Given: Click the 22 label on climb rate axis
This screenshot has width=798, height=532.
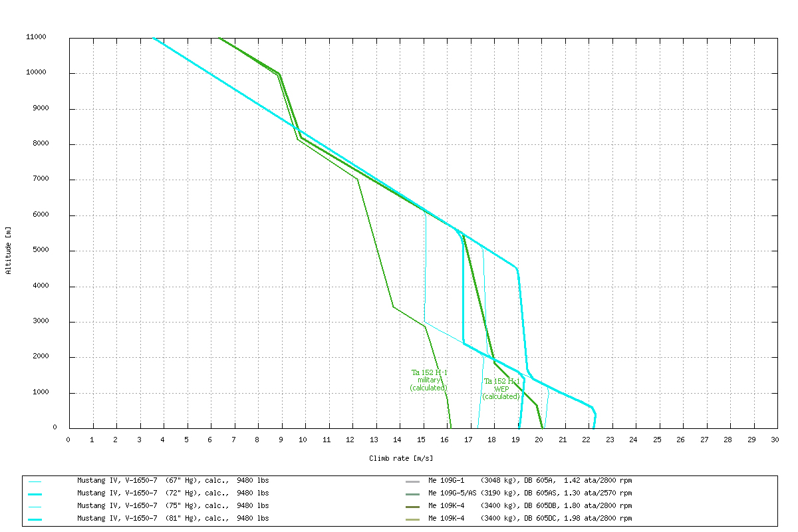Looking at the screenshot, I should coord(587,440).
